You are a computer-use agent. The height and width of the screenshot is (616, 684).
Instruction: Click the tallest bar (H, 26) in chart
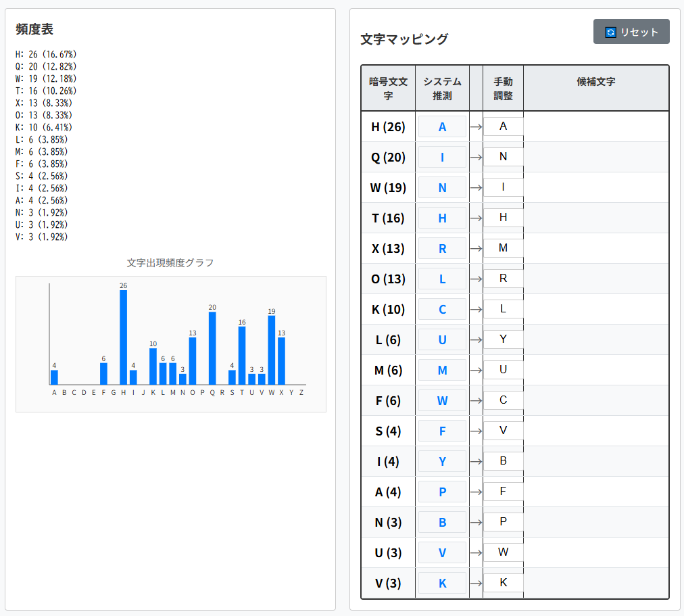coord(123,337)
